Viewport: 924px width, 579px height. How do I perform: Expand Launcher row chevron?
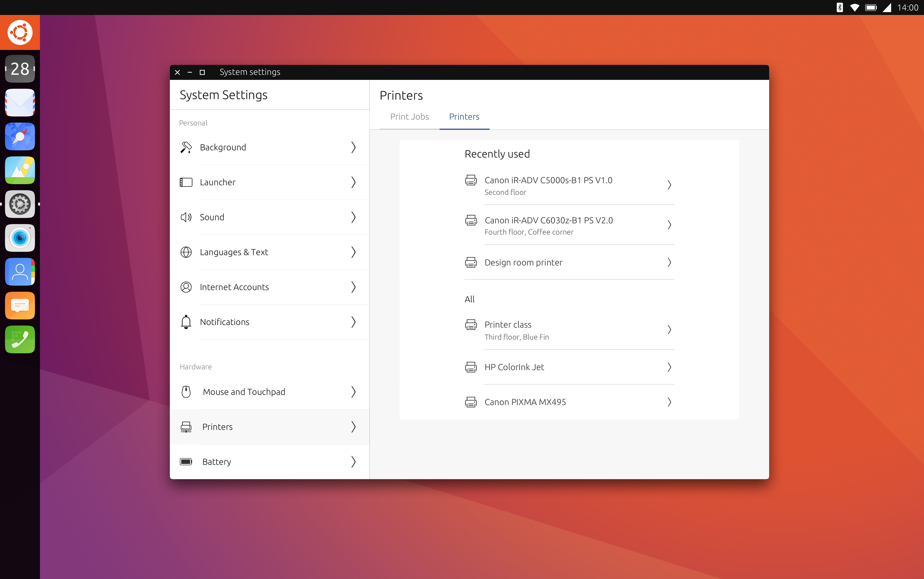click(353, 182)
